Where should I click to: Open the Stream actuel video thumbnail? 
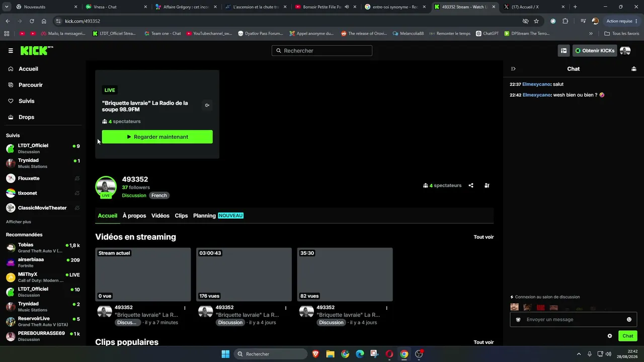143,275
